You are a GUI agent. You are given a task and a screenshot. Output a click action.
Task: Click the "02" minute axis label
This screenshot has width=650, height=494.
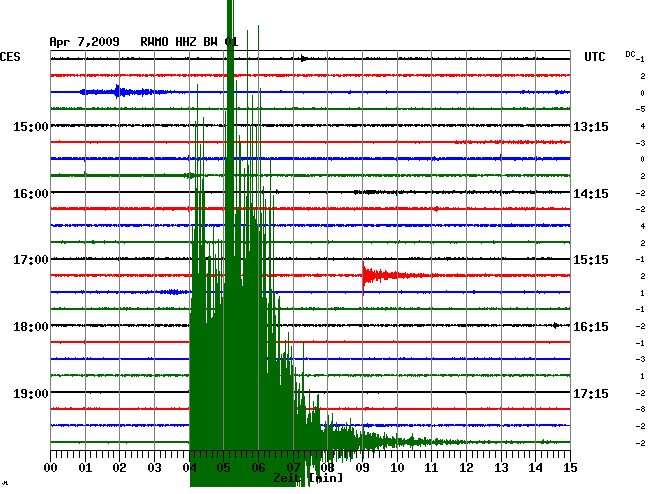click(119, 468)
